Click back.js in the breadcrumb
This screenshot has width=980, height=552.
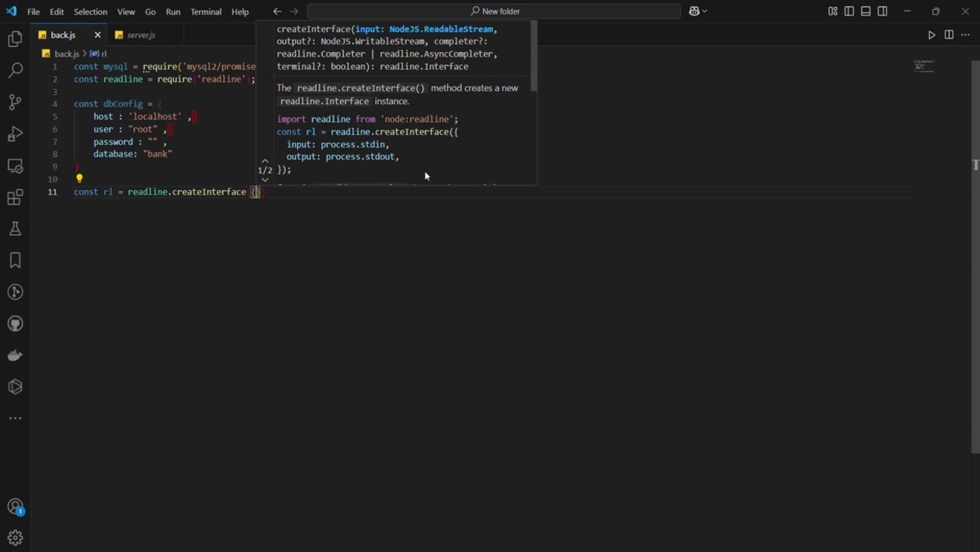click(x=66, y=53)
